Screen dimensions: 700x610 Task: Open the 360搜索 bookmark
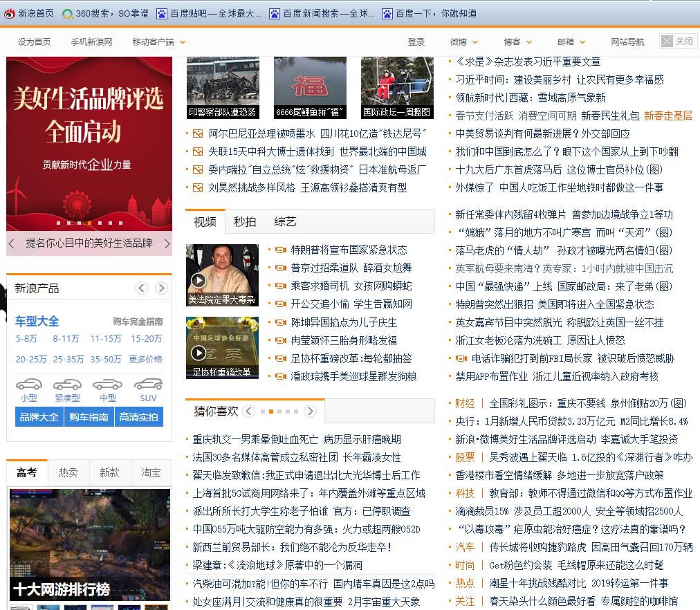pyautogui.click(x=105, y=13)
